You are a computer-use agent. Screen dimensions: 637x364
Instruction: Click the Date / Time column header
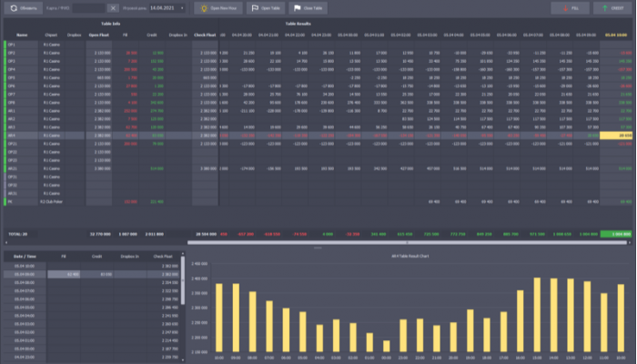pos(24,258)
